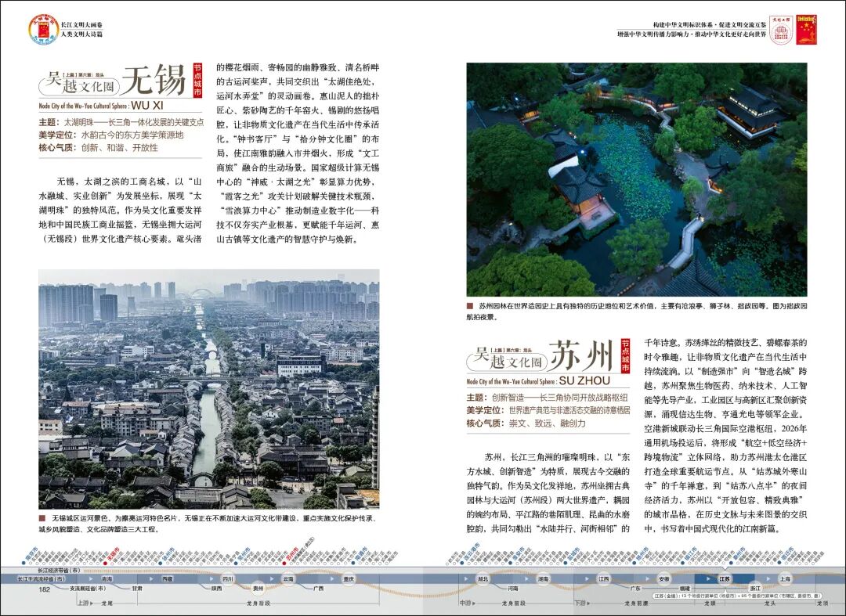The width and height of the screenshot is (846, 616).
Task: Click the 支流辐延省(市) legend label
Action: (88, 589)
